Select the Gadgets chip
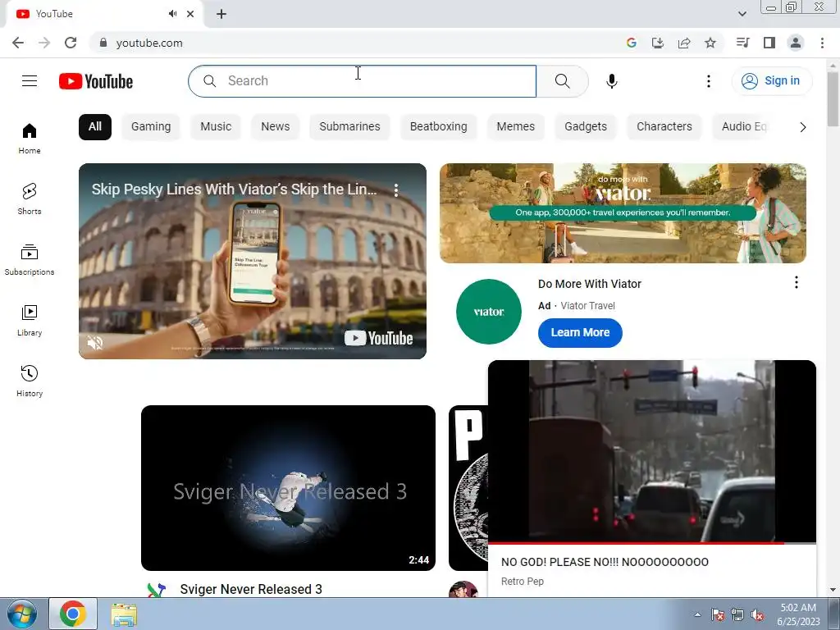 coord(586,127)
